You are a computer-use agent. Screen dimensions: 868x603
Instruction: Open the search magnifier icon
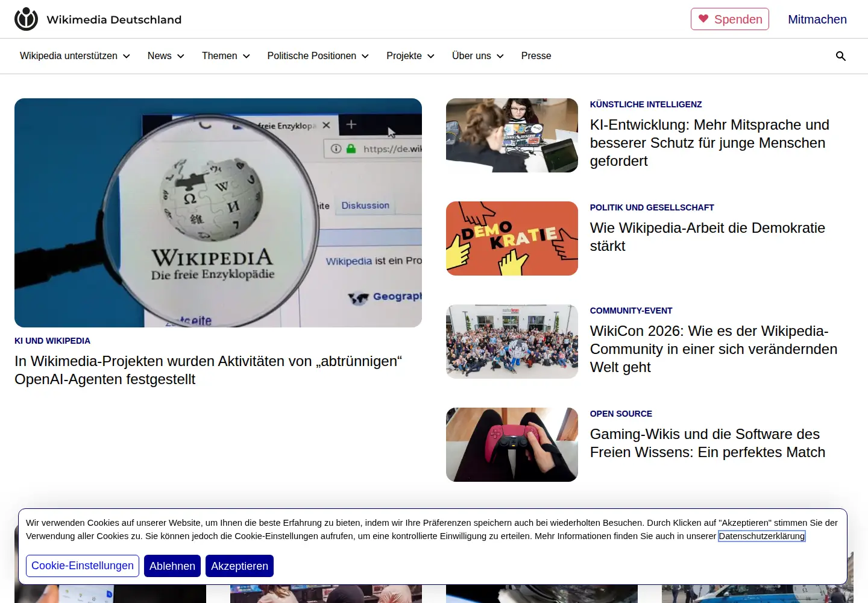coord(841,56)
